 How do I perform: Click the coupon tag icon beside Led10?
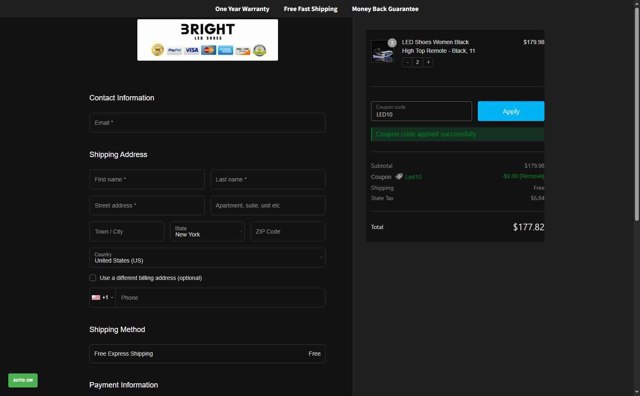click(399, 176)
